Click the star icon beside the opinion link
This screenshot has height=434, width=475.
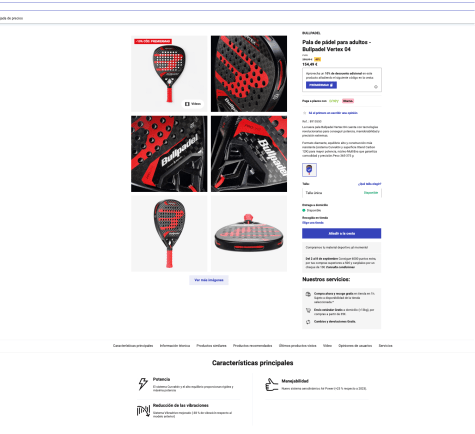(305, 113)
